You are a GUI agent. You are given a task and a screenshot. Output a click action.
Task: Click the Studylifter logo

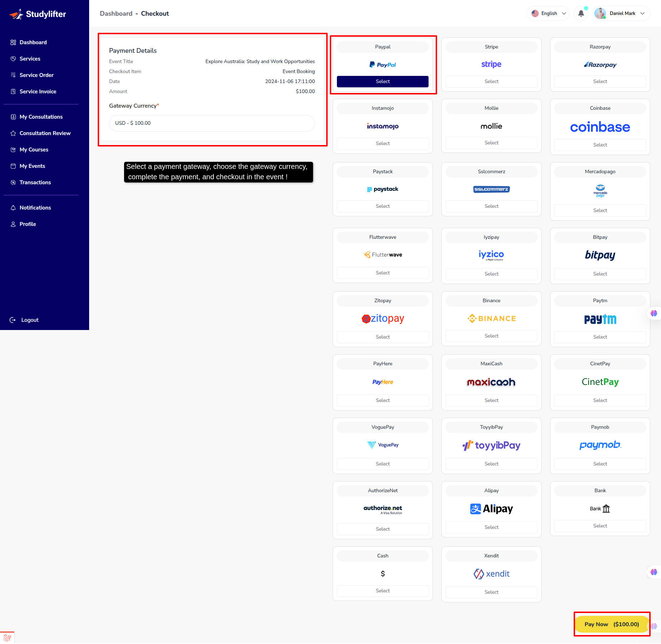click(x=37, y=14)
